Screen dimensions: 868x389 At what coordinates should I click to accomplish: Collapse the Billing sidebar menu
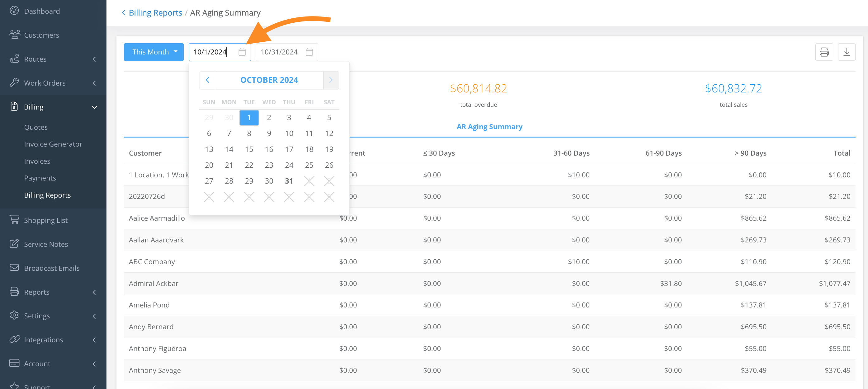pyautogui.click(x=94, y=107)
